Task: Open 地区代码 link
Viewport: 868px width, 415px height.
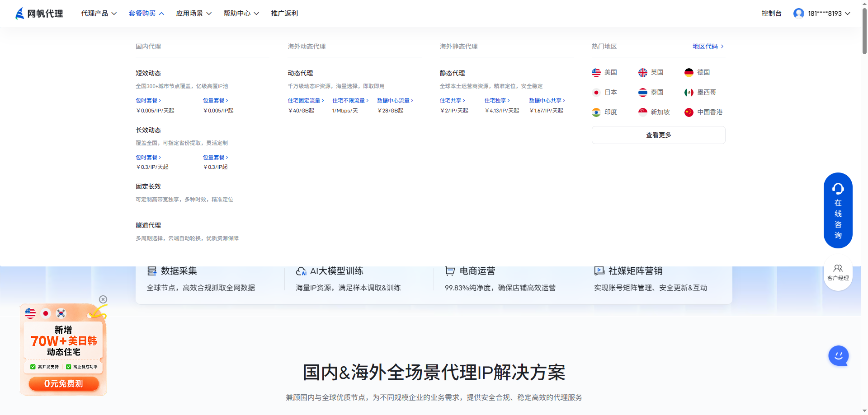Action: click(708, 47)
